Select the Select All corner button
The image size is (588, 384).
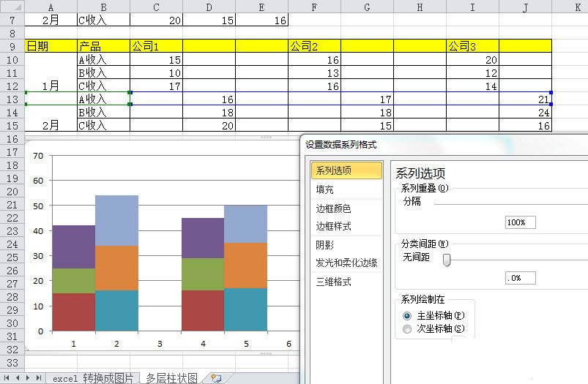[12, 7]
